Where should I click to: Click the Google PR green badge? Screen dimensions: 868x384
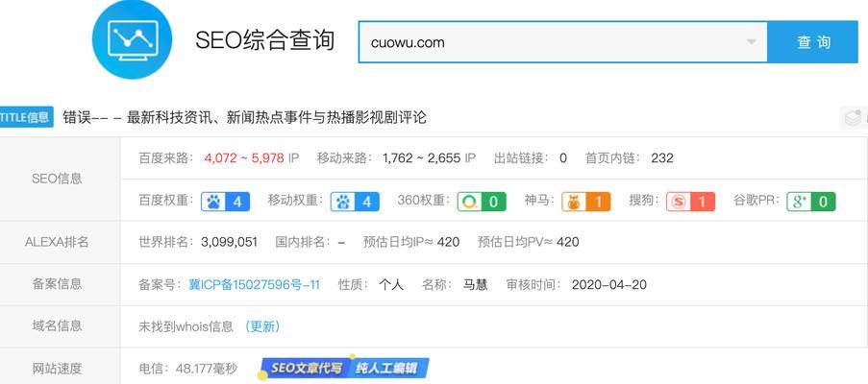[811, 202]
